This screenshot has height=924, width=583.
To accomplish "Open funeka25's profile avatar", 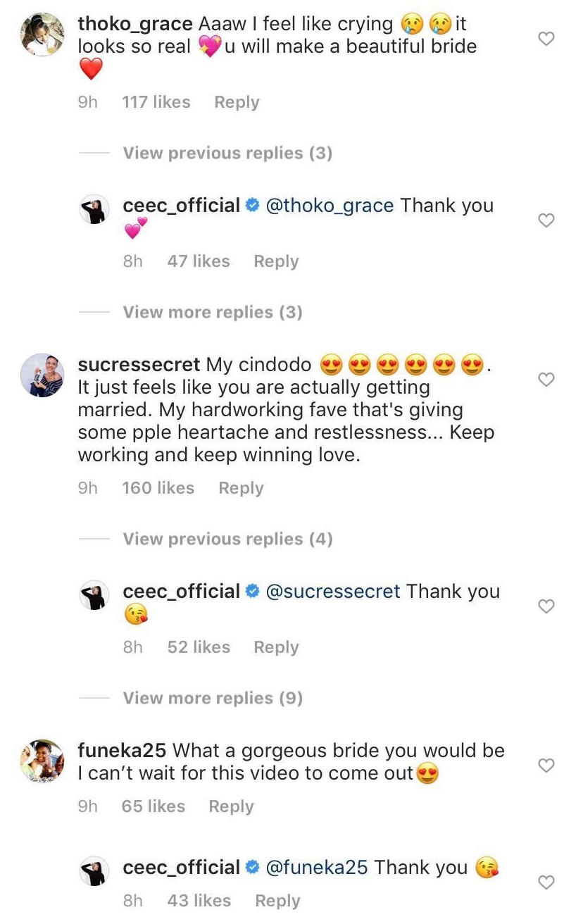I will (x=43, y=761).
